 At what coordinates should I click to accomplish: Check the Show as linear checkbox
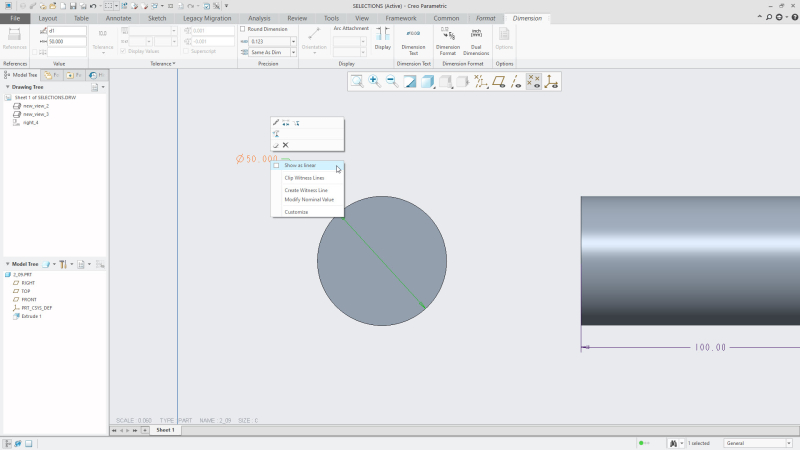(276, 165)
